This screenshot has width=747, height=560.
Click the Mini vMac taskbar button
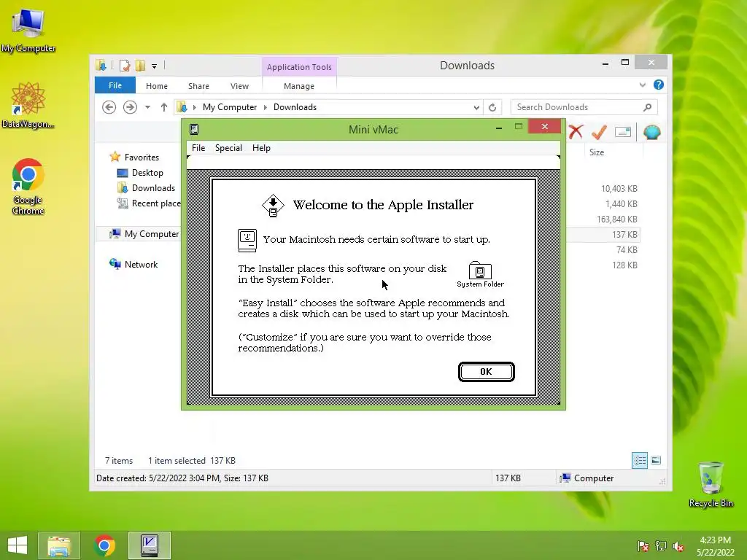tap(150, 545)
